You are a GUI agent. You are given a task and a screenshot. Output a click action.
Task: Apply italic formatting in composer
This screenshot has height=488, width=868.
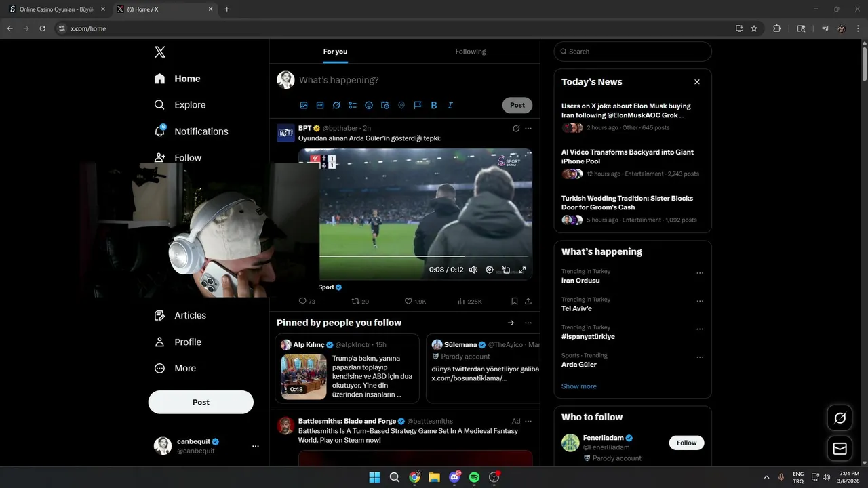click(x=450, y=105)
